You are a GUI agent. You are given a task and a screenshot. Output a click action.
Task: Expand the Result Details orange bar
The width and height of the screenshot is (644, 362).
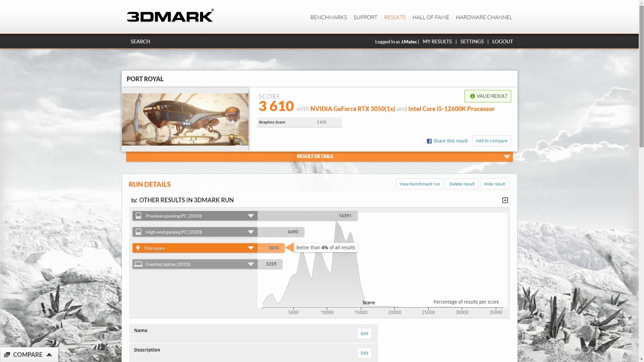(319, 156)
